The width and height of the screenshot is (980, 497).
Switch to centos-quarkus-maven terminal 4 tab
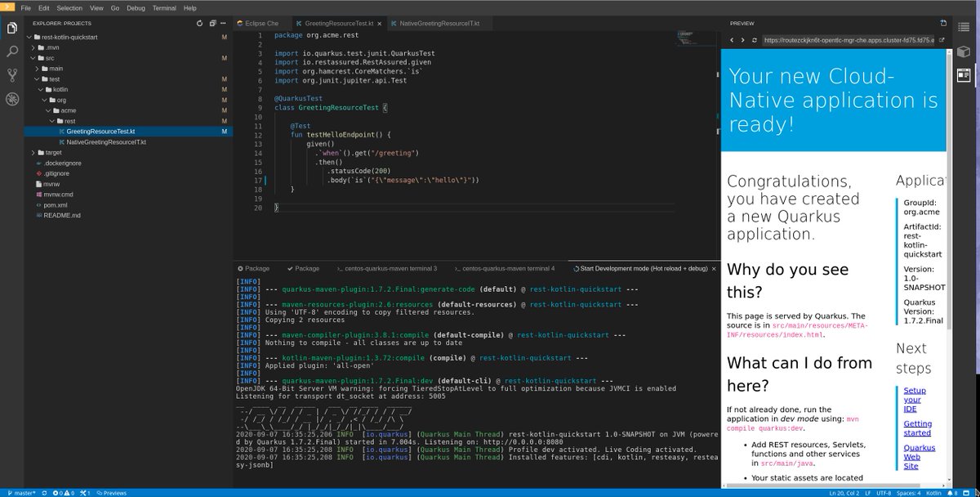click(505, 268)
